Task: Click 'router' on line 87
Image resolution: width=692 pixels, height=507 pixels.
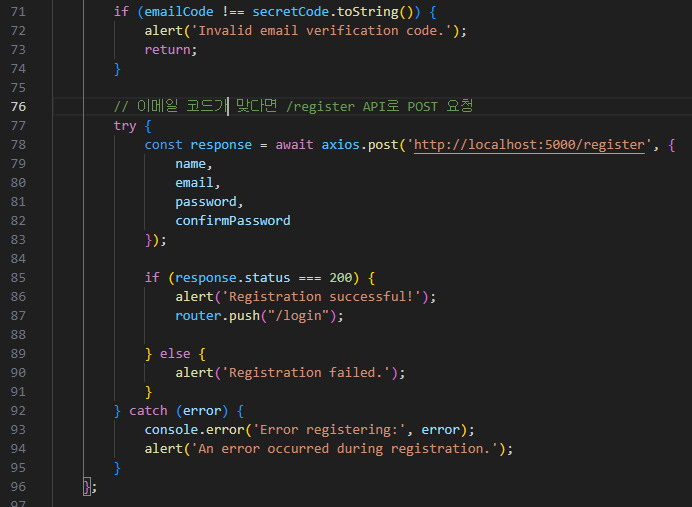Action: coord(198,316)
